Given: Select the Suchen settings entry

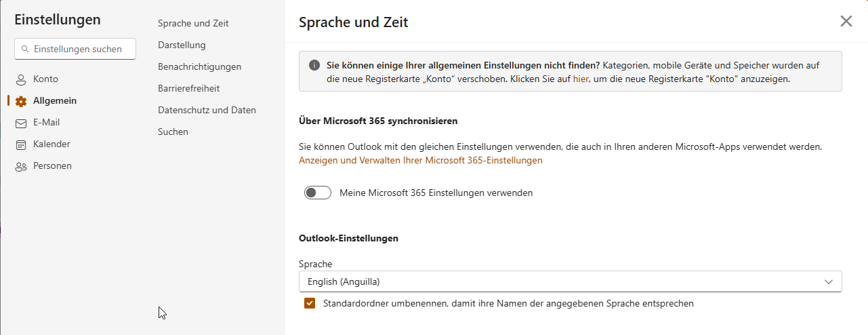Looking at the screenshot, I should tap(173, 132).
